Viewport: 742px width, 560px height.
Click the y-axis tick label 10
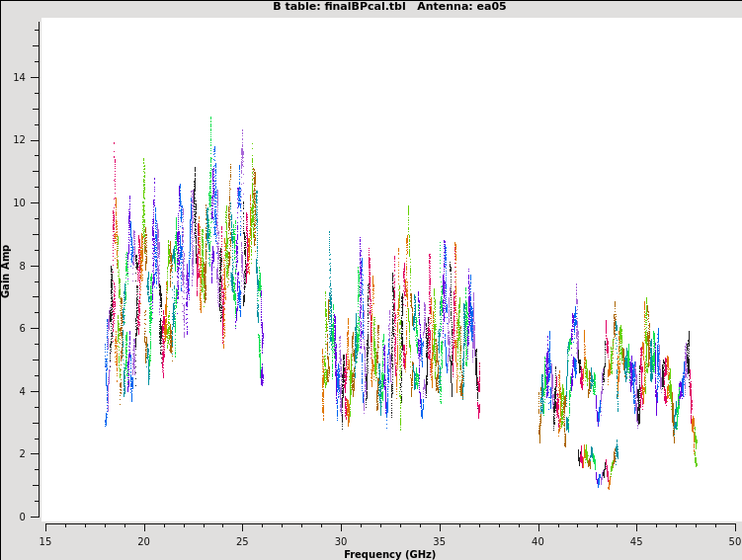tap(21, 203)
